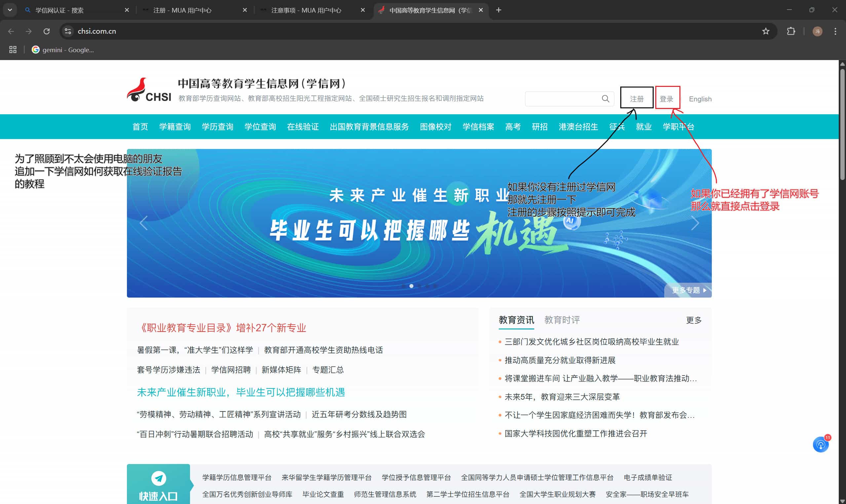
Task: Open the apps grid in bookmarks bar
Action: [13, 50]
